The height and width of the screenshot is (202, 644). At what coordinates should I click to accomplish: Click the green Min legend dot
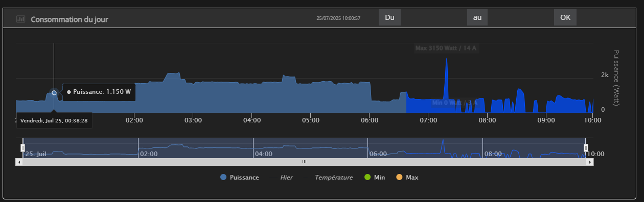click(x=367, y=178)
